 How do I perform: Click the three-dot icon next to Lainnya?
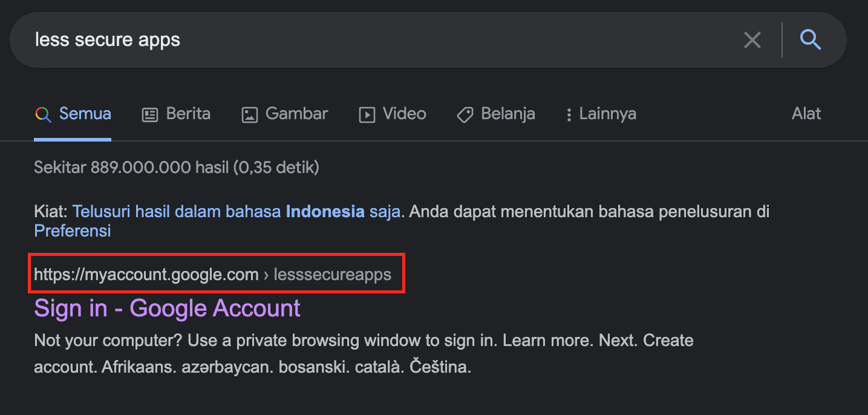pyautogui.click(x=569, y=114)
